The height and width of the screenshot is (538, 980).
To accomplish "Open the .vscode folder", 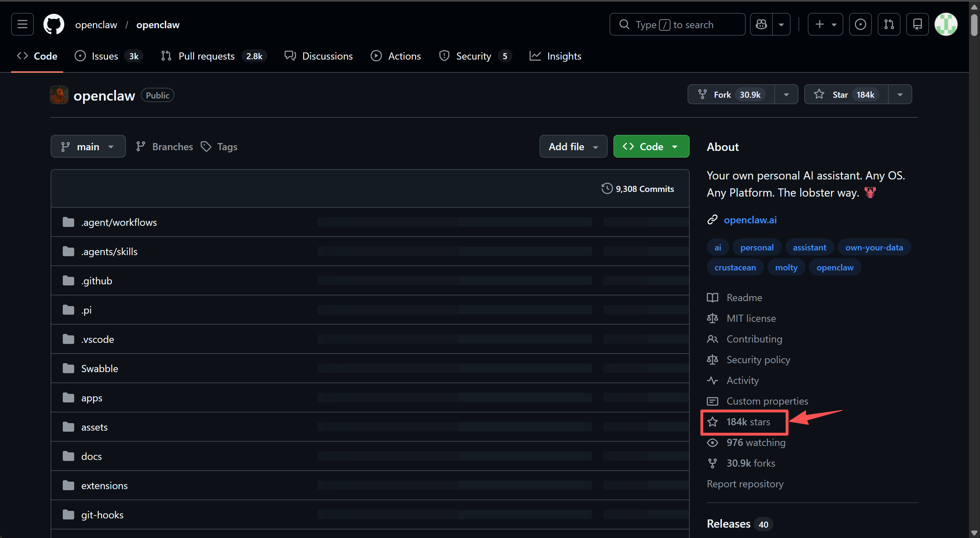I will coord(97,339).
